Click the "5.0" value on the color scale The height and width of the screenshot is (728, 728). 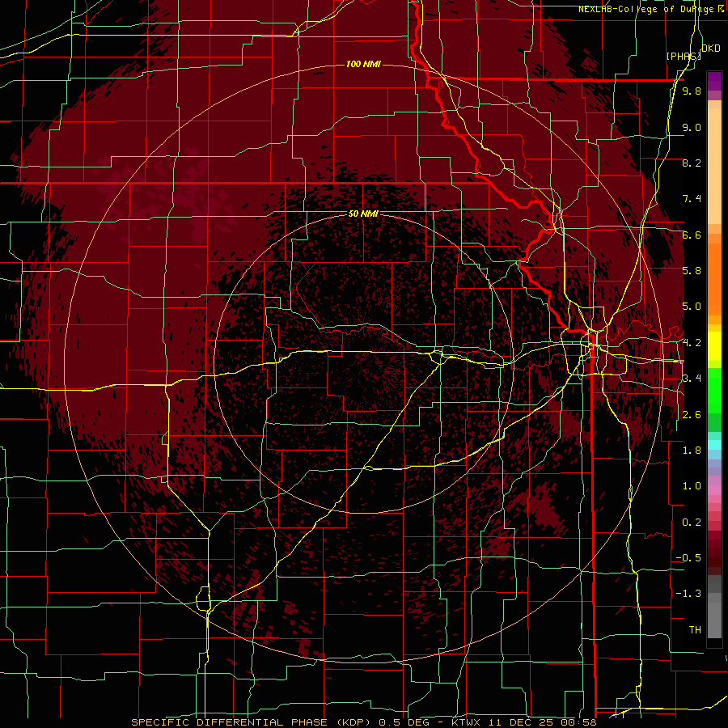692,307
